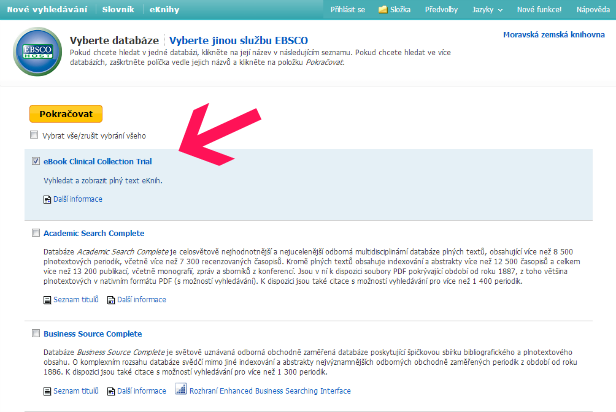Open eBook Clinical Collection Trial database link

coord(97,161)
